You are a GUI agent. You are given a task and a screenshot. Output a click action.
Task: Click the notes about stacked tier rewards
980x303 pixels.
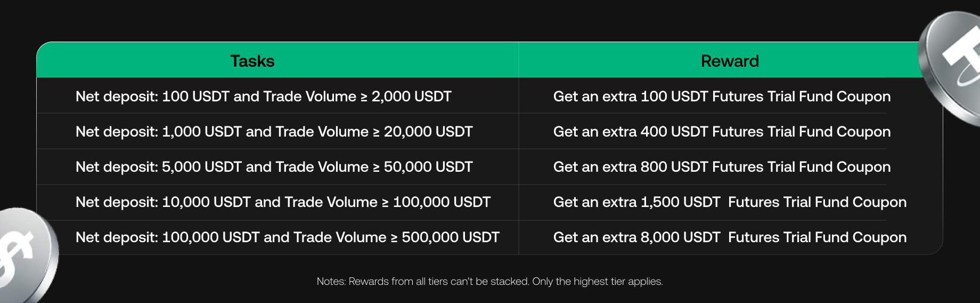pyautogui.click(x=489, y=282)
